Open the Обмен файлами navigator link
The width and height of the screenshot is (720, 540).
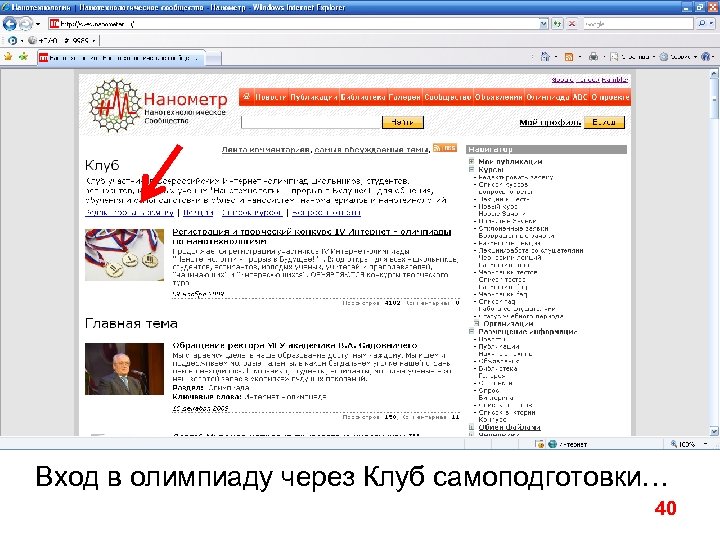pyautogui.click(x=509, y=427)
